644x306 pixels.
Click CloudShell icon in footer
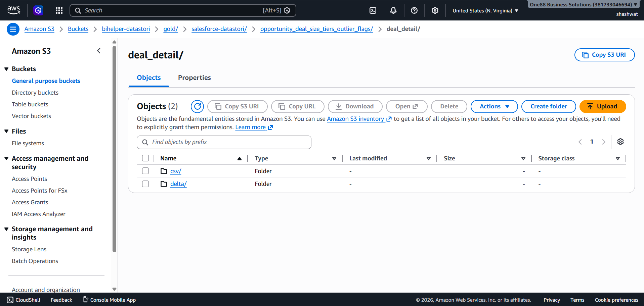tap(10, 300)
